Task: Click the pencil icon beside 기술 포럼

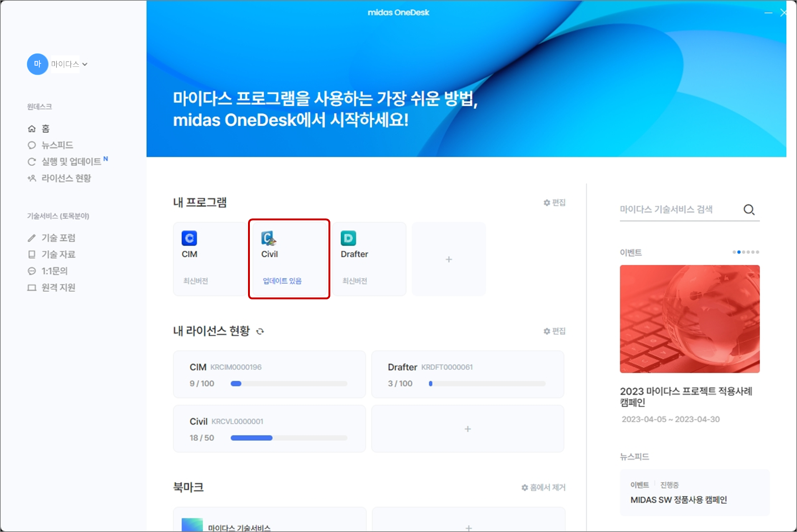Action: [x=32, y=238]
